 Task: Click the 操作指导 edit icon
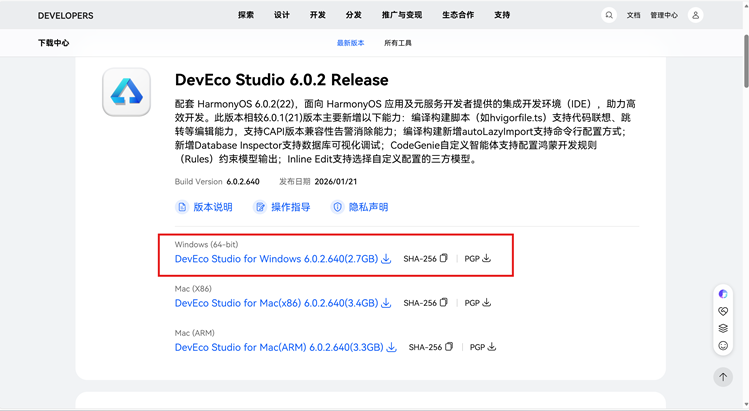pos(260,207)
